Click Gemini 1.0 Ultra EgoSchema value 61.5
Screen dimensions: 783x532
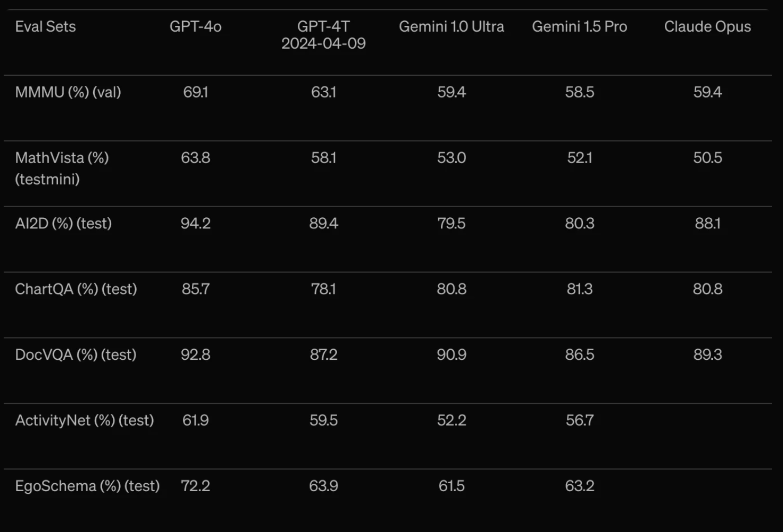tap(451, 486)
